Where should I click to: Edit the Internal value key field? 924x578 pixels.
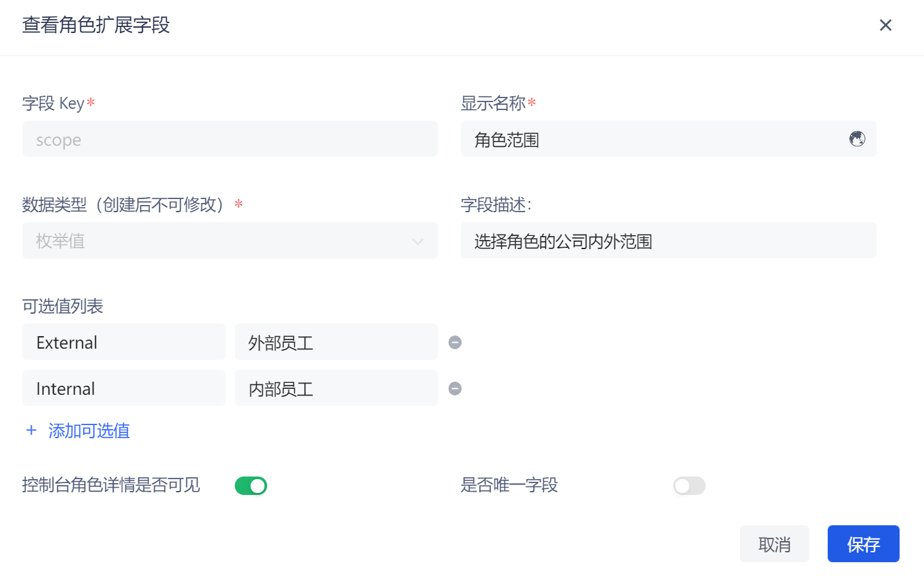pos(124,388)
